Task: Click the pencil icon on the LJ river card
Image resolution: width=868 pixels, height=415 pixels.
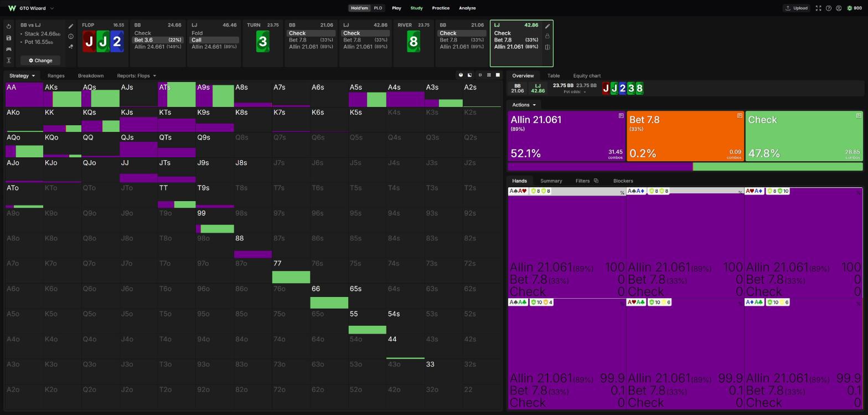Action: (547, 26)
